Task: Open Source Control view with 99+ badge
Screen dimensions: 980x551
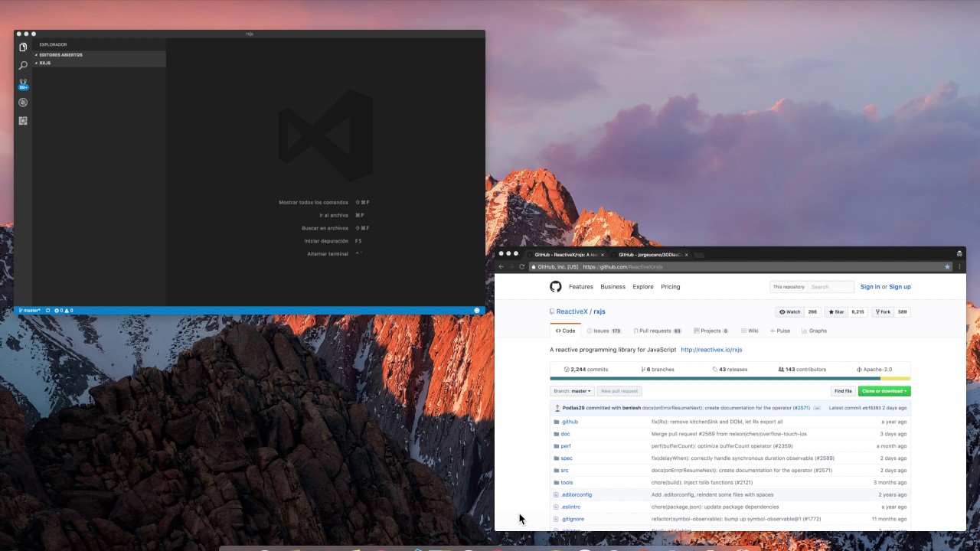Action: 23,84
